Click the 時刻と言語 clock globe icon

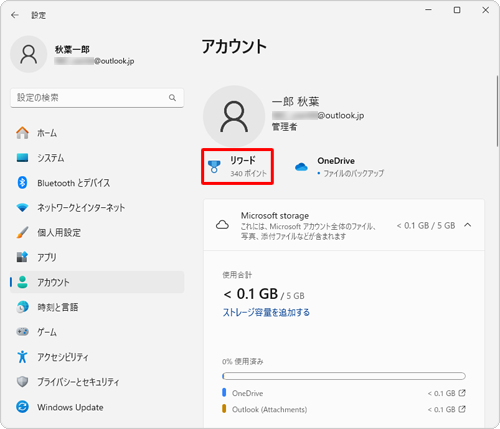(x=22, y=307)
